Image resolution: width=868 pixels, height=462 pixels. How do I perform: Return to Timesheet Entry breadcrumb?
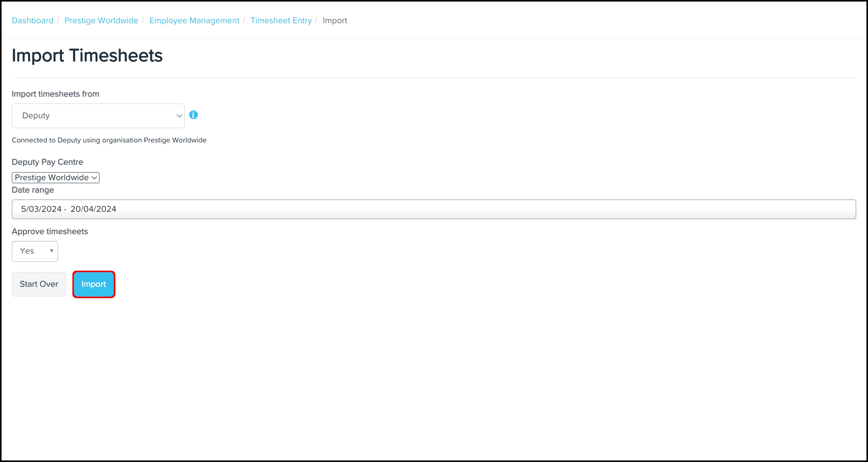coord(281,20)
